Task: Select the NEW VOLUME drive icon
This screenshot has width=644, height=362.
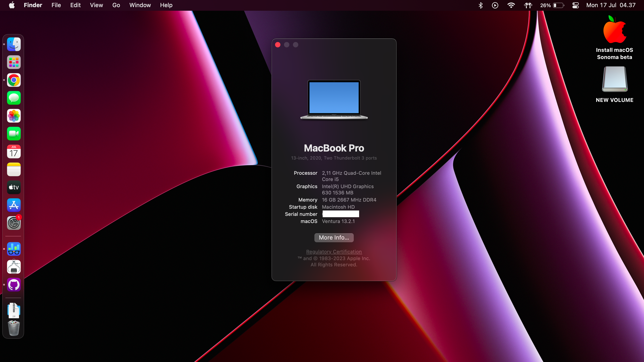Action: click(x=614, y=80)
